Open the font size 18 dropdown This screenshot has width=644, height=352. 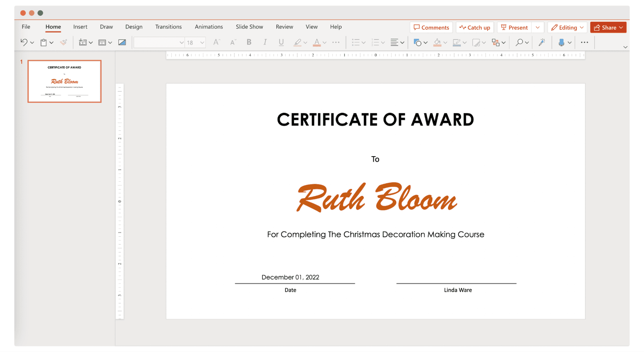(x=195, y=43)
